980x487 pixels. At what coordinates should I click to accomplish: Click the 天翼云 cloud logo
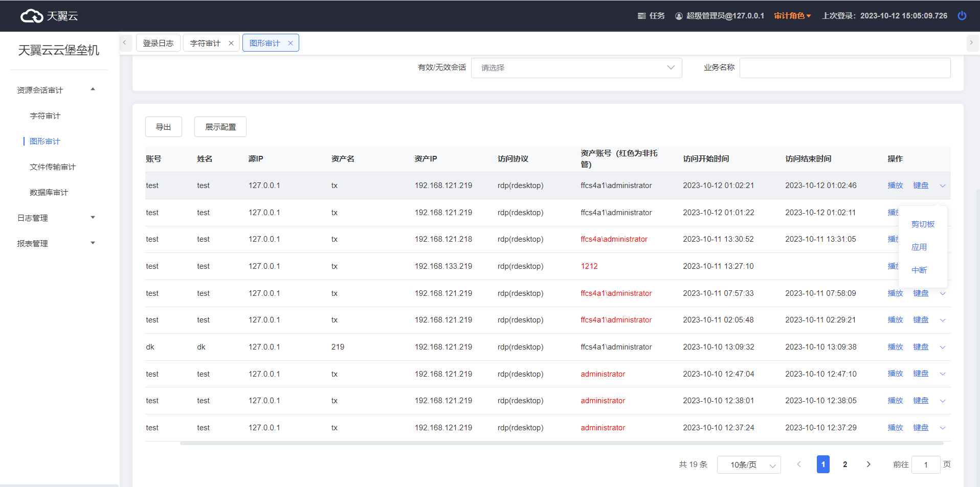49,16
